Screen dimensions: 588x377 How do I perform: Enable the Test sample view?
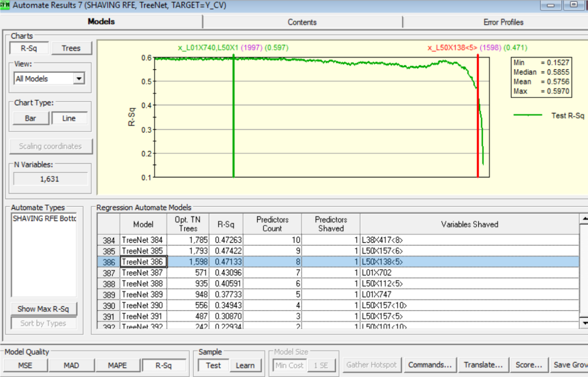(213, 366)
